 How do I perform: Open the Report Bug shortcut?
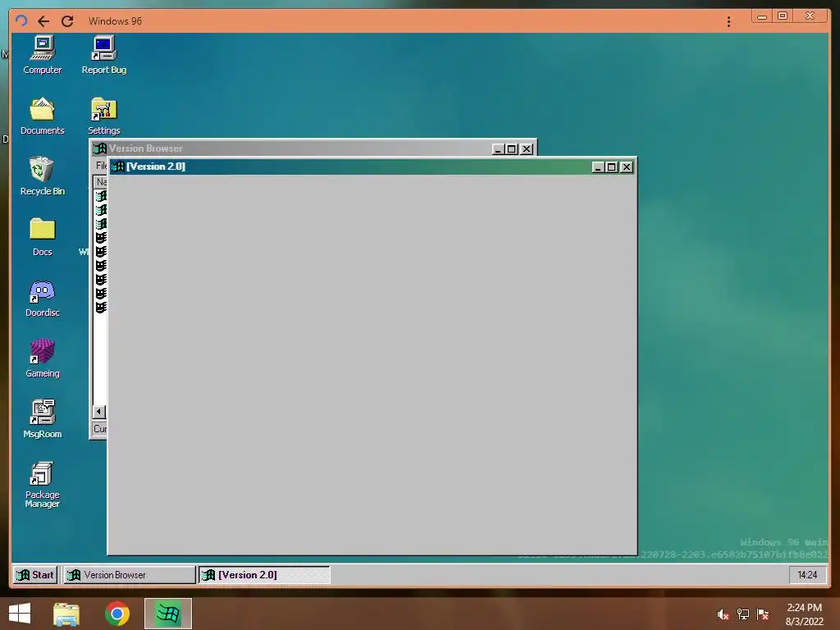[x=104, y=54]
